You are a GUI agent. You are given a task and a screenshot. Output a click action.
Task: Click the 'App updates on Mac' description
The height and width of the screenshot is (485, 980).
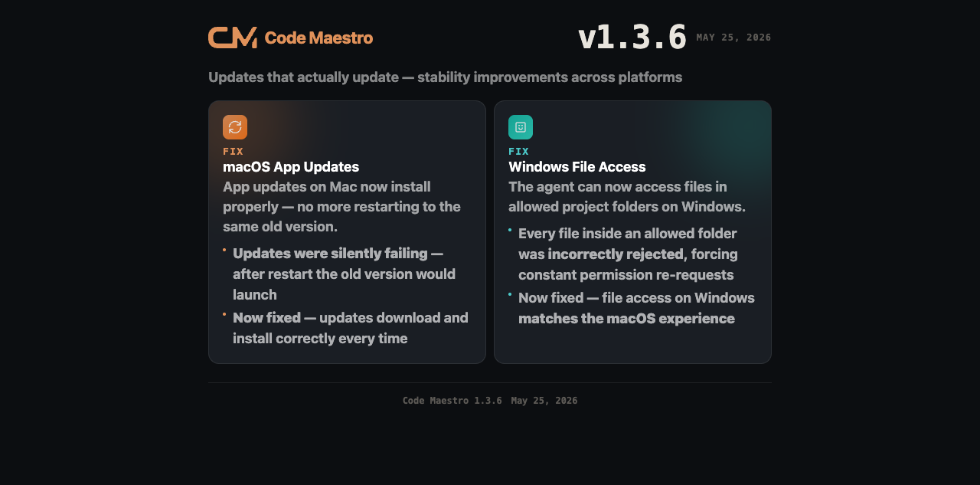coord(341,207)
